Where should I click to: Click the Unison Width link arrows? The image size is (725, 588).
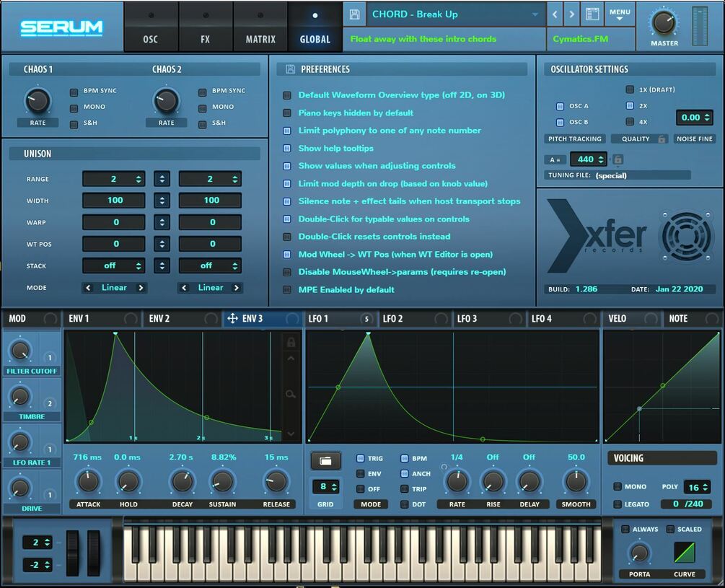click(x=162, y=201)
